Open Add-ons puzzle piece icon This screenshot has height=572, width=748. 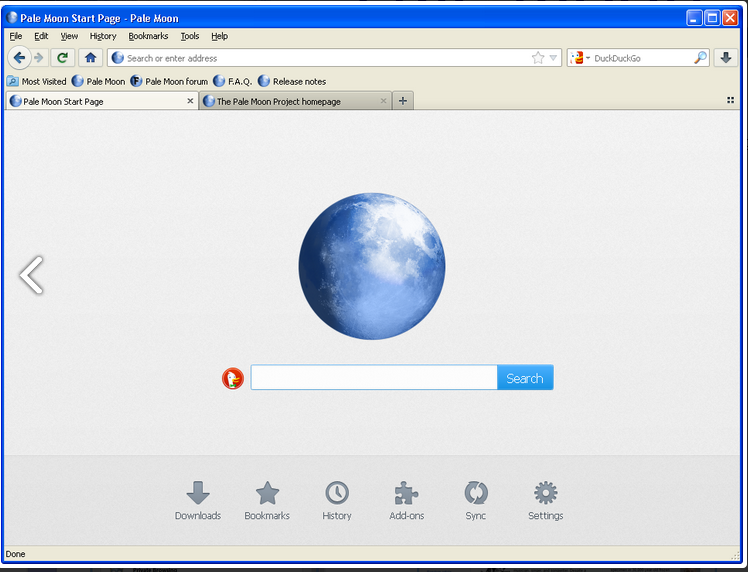pyautogui.click(x=406, y=501)
